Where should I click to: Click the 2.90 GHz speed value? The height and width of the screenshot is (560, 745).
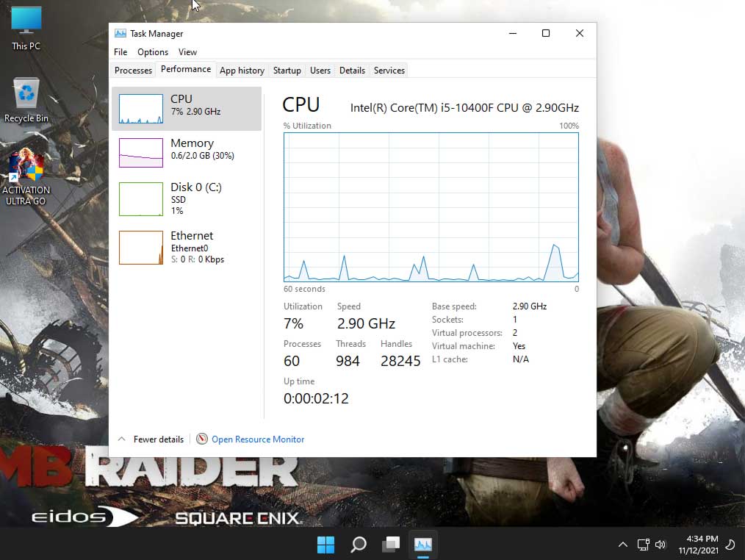pyautogui.click(x=366, y=324)
